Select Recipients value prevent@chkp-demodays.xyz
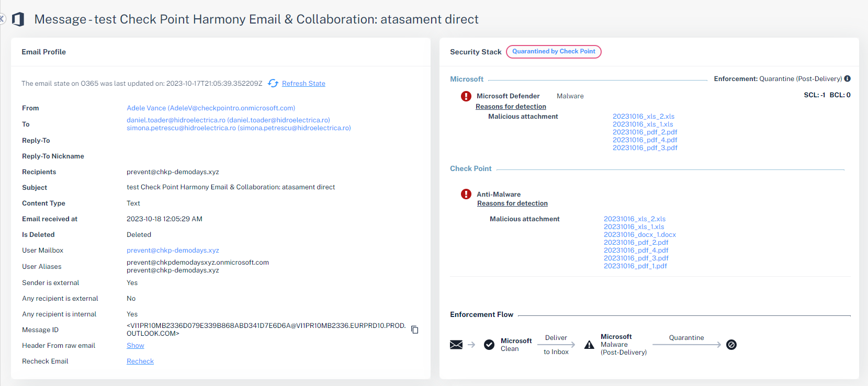Screen dimensions: 868x386 pos(173,172)
